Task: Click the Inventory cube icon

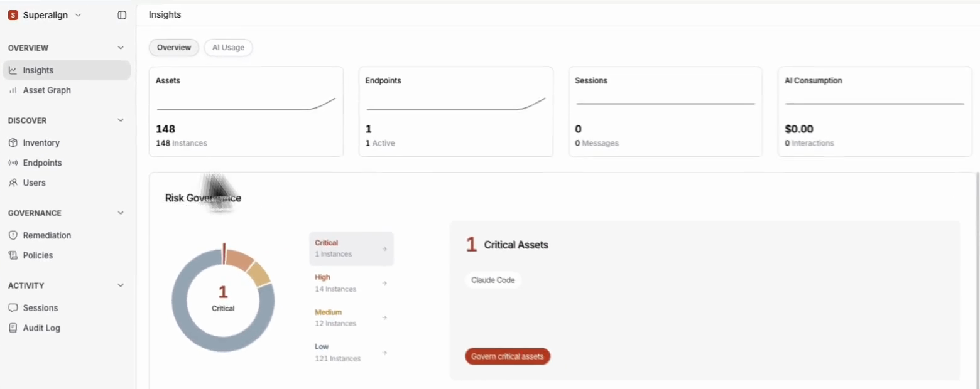Action: coord(13,143)
